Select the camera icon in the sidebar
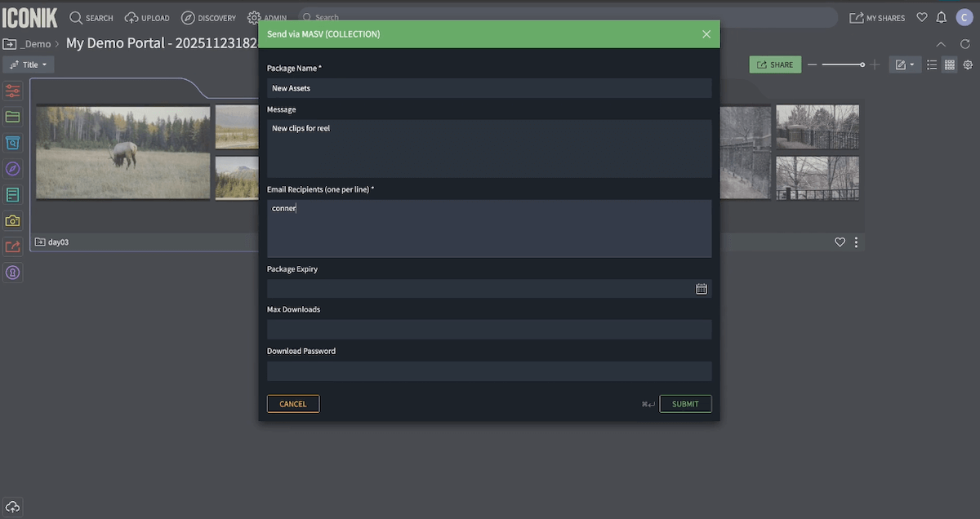Screen dimensions: 980x519 (x=11, y=220)
